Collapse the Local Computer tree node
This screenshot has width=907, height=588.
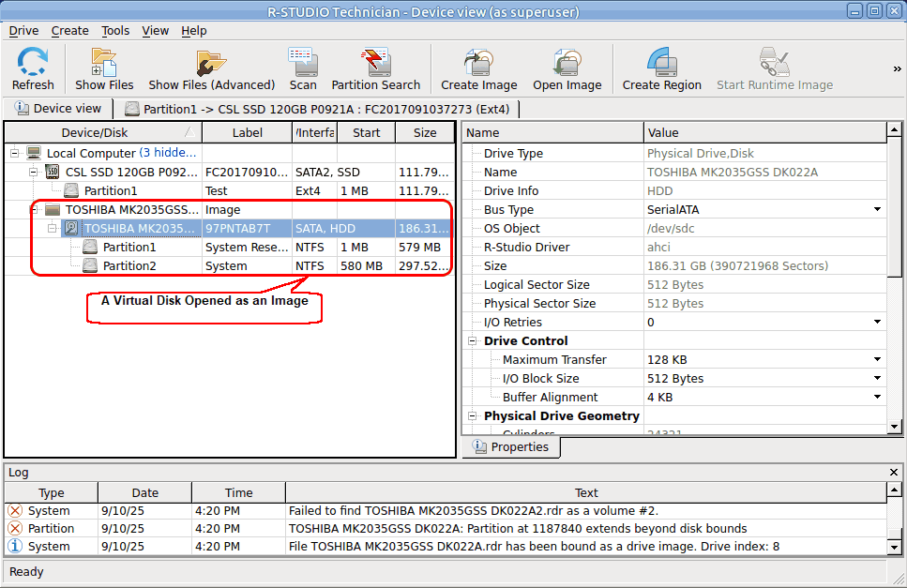(x=14, y=153)
